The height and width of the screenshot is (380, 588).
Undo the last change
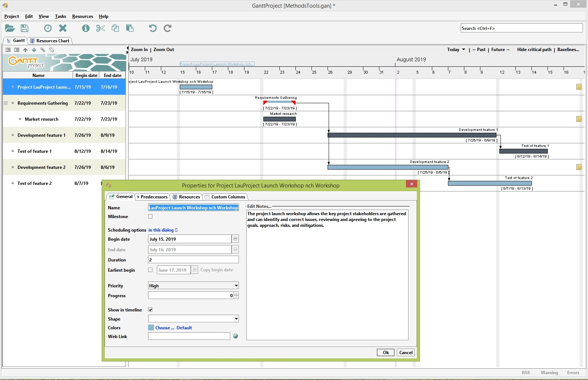(x=152, y=28)
